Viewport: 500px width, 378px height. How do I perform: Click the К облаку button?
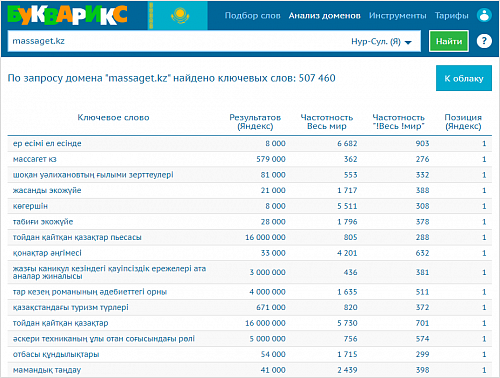click(x=464, y=78)
